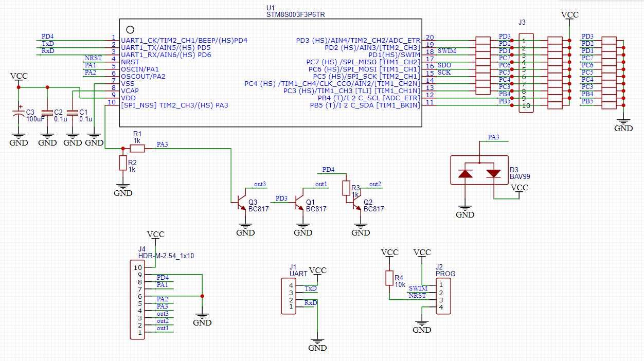Screen dimensions: 644x361
Task: Click the RxD label on J1 UART
Action: [x=311, y=303]
